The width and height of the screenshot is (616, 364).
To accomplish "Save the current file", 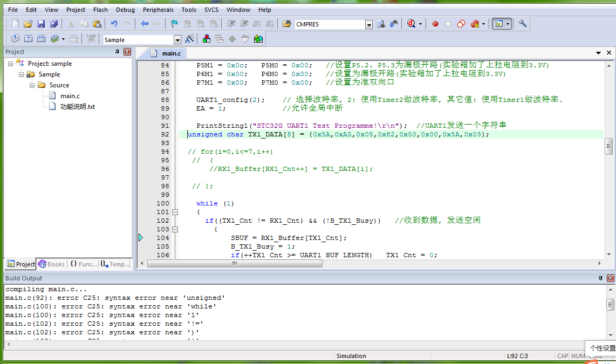I will pos(41,24).
